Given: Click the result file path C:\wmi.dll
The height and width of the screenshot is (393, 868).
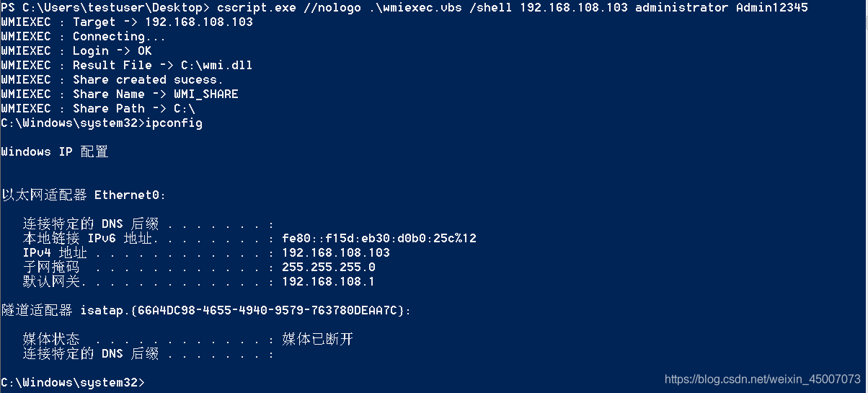Looking at the screenshot, I should tap(213, 65).
